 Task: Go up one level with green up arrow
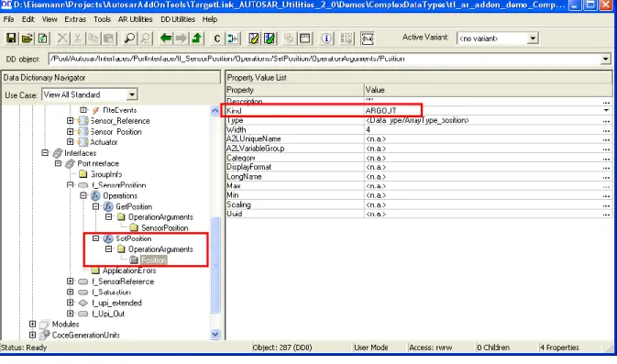pos(196,39)
